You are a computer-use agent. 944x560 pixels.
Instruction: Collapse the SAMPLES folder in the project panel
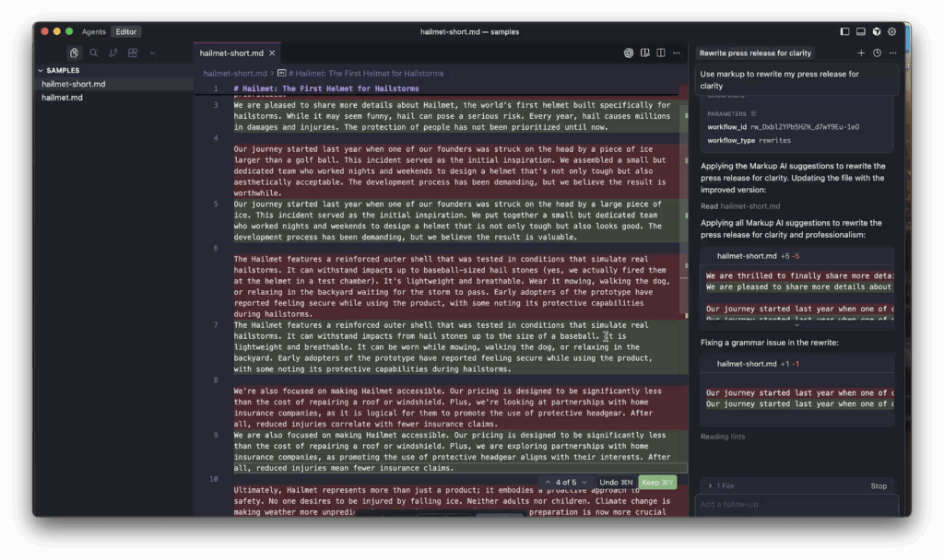41,69
